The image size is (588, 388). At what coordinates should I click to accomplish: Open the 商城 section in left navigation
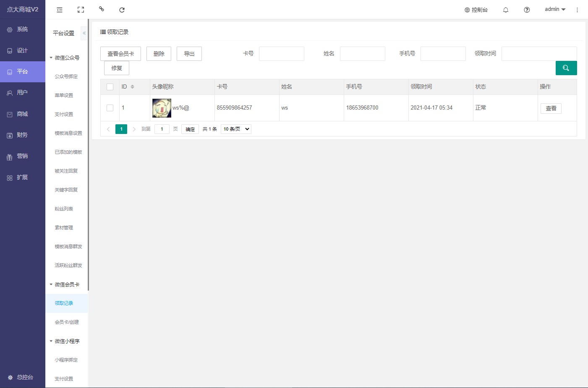tap(22, 114)
